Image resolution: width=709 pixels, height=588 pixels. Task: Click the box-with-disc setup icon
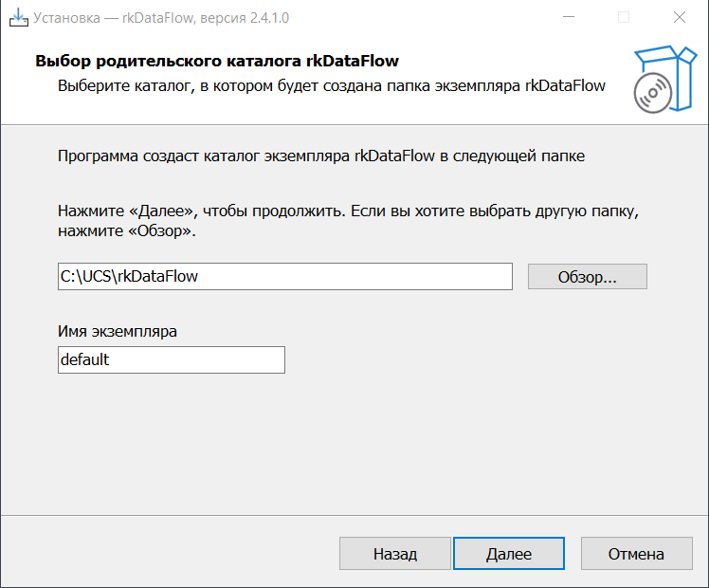[x=657, y=79]
